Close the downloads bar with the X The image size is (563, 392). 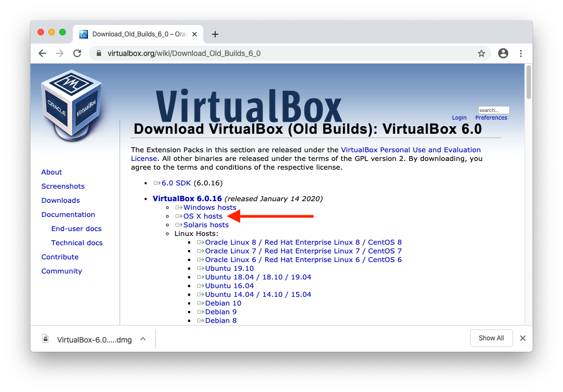[x=523, y=338]
